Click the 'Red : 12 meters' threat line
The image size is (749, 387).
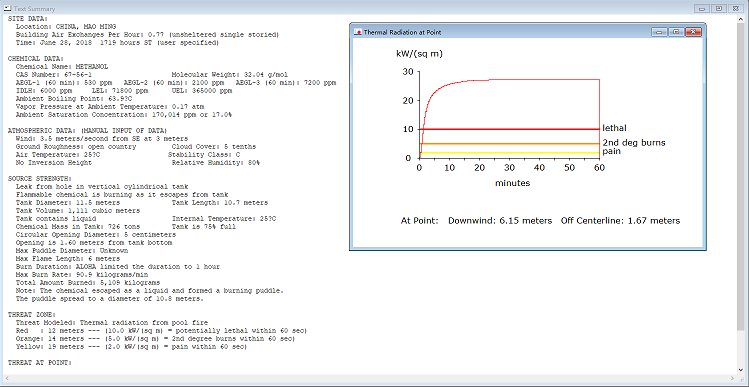click(x=161, y=332)
